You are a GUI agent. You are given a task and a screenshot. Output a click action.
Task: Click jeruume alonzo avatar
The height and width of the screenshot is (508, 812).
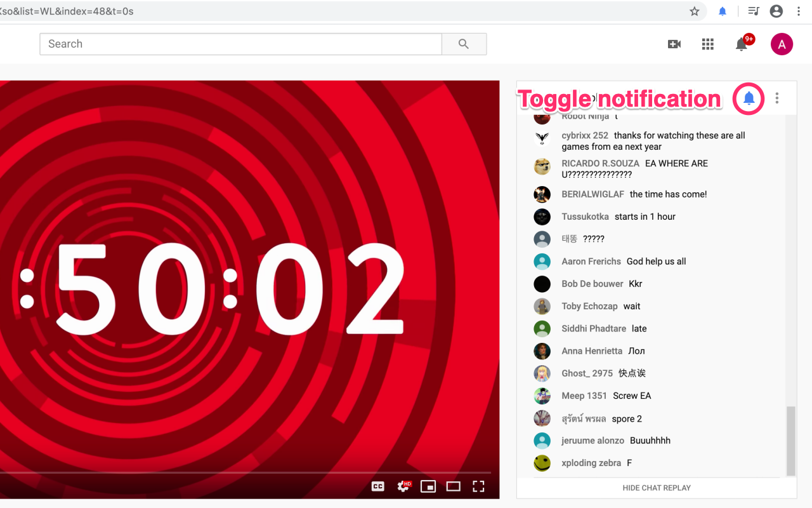542,441
